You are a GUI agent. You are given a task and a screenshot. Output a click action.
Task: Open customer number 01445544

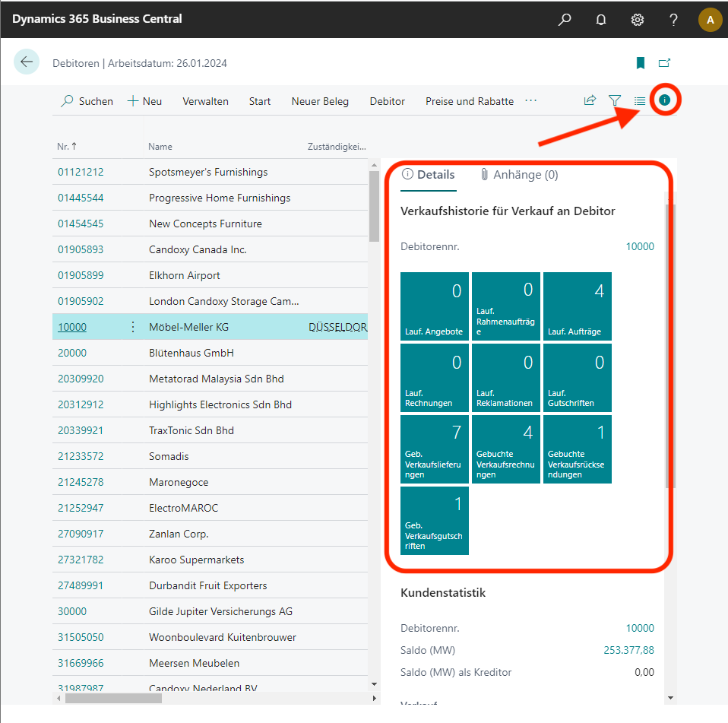click(81, 198)
